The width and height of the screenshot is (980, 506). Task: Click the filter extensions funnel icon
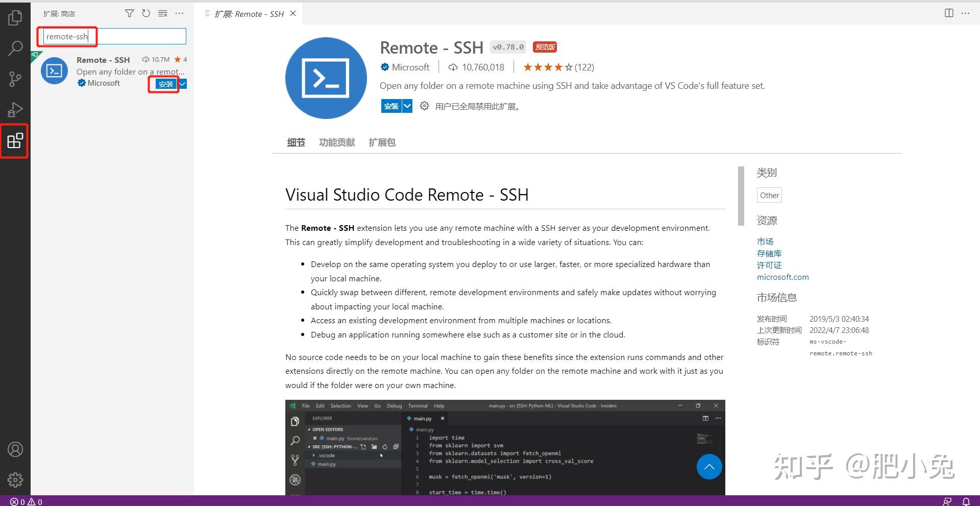coord(129,13)
